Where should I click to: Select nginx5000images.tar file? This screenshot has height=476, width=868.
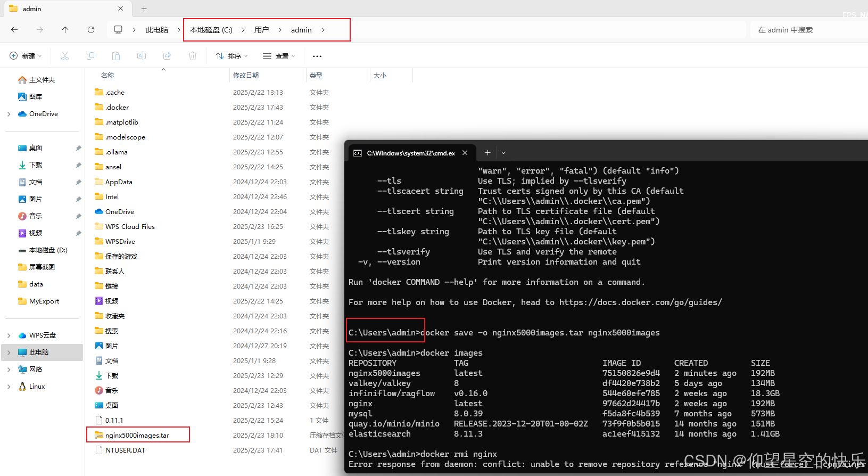[137, 436]
